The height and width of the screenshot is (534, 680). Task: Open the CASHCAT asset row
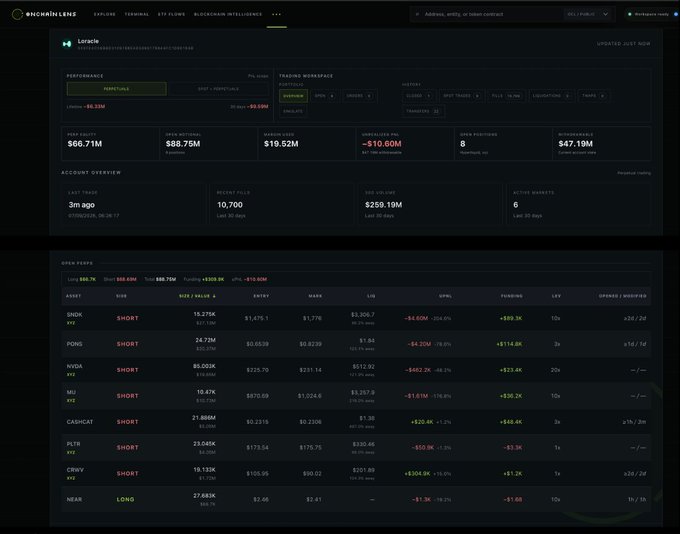[x=356, y=422]
